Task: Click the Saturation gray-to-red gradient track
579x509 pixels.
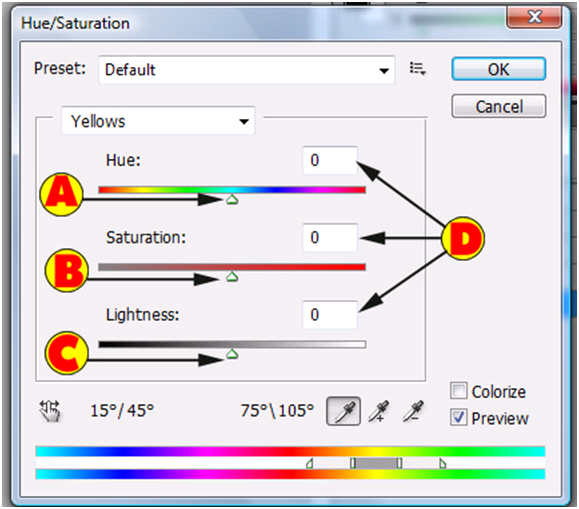Action: (x=232, y=267)
